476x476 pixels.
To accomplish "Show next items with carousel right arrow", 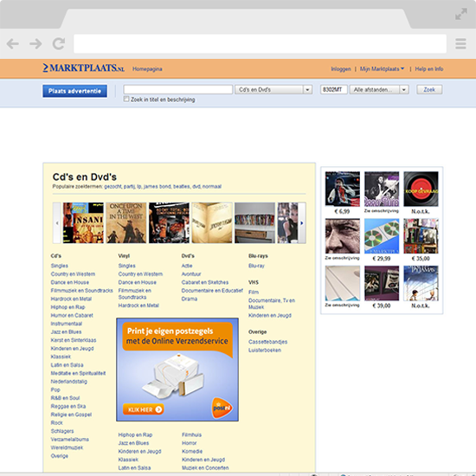I will click(302, 222).
